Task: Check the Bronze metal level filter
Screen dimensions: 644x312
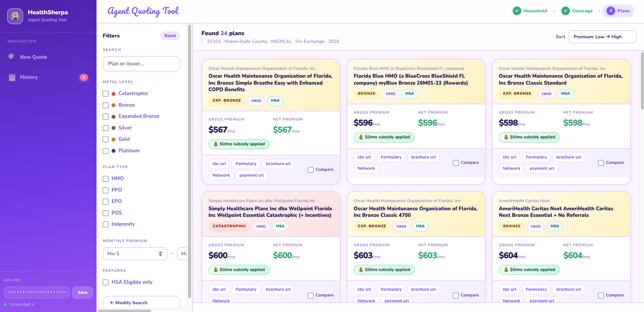Action: tap(105, 105)
